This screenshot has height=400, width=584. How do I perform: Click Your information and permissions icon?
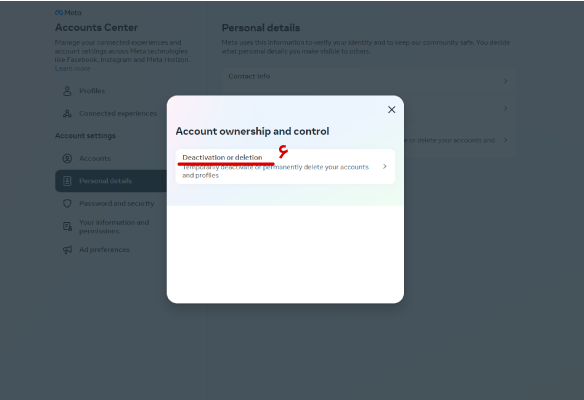(67, 226)
